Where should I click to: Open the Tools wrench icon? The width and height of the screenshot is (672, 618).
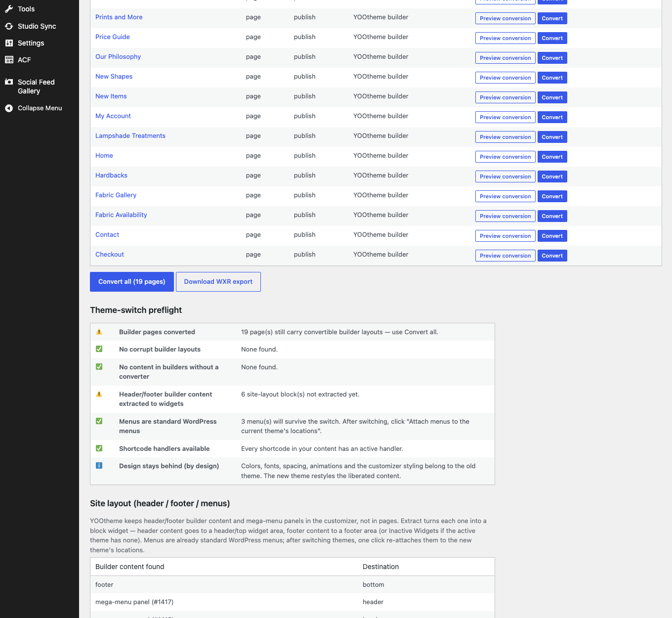click(9, 9)
